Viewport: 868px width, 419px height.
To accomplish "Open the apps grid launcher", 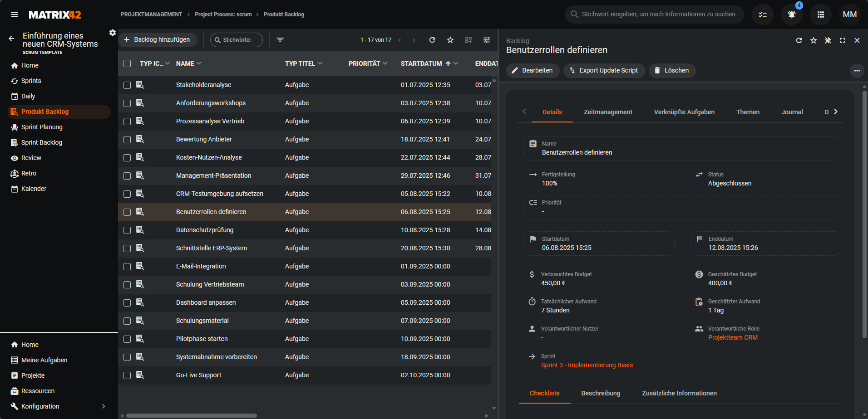I will [x=820, y=15].
